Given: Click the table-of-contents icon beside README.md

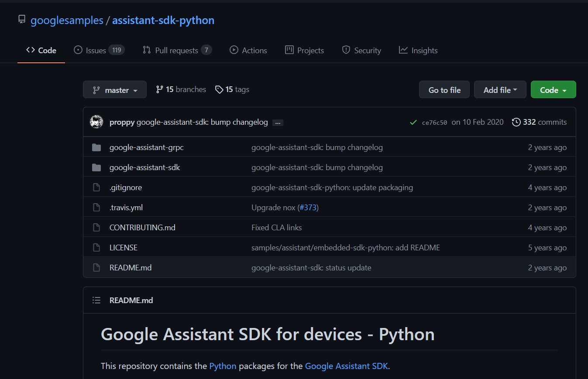Looking at the screenshot, I should [96, 300].
